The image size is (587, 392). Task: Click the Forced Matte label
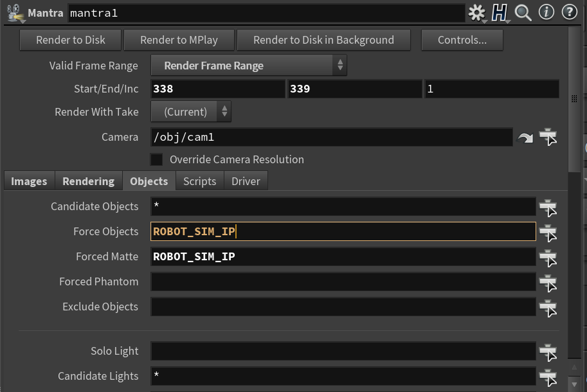tap(107, 256)
